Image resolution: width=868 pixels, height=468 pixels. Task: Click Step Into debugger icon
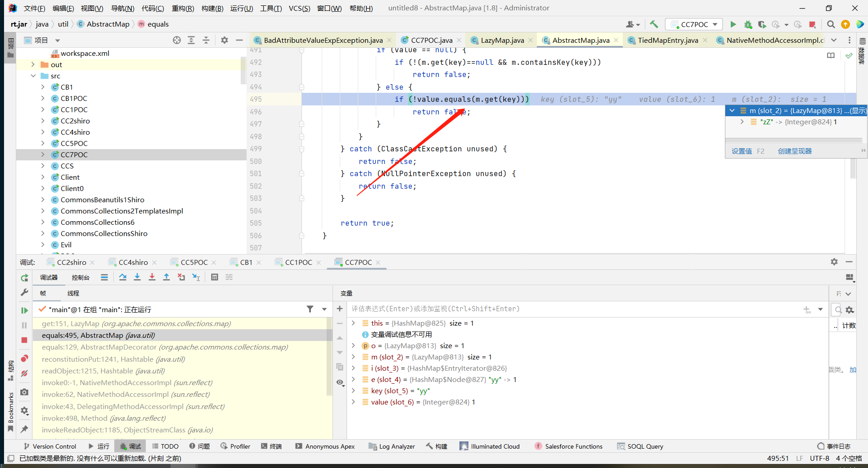click(137, 277)
